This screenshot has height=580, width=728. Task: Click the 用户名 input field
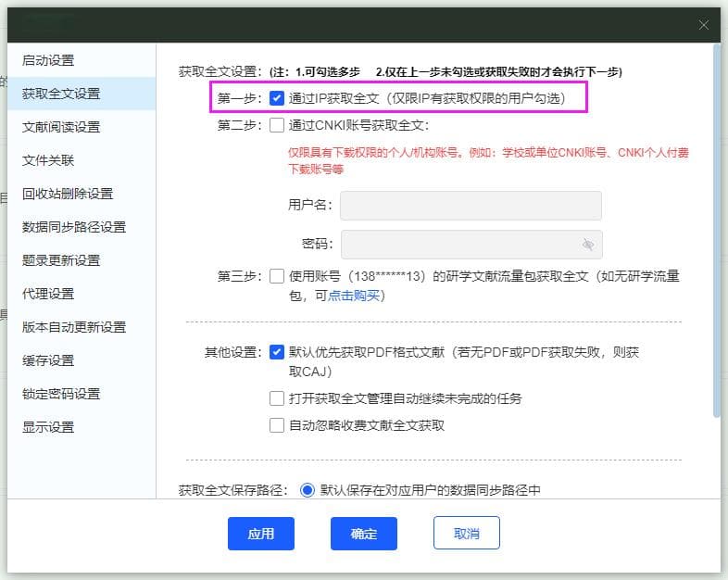click(471, 206)
